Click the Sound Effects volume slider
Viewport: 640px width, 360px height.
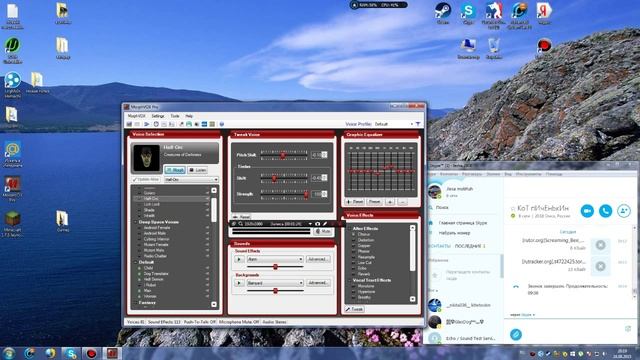[275, 267]
